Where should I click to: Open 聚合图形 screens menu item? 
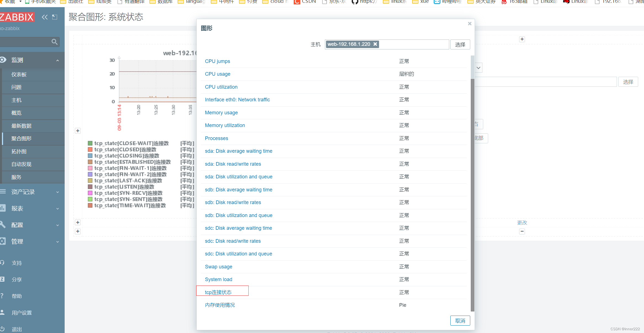(x=21, y=139)
